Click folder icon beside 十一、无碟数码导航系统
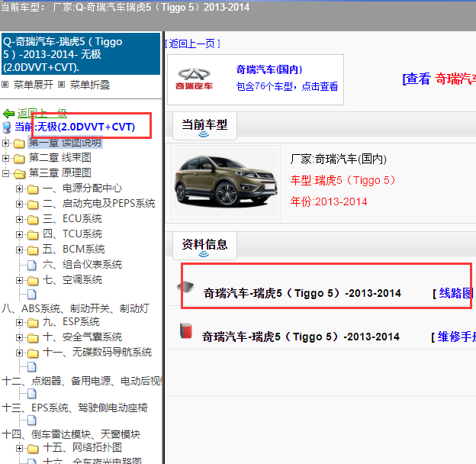Image resolution: width=476 pixels, height=464 pixels. 33,353
